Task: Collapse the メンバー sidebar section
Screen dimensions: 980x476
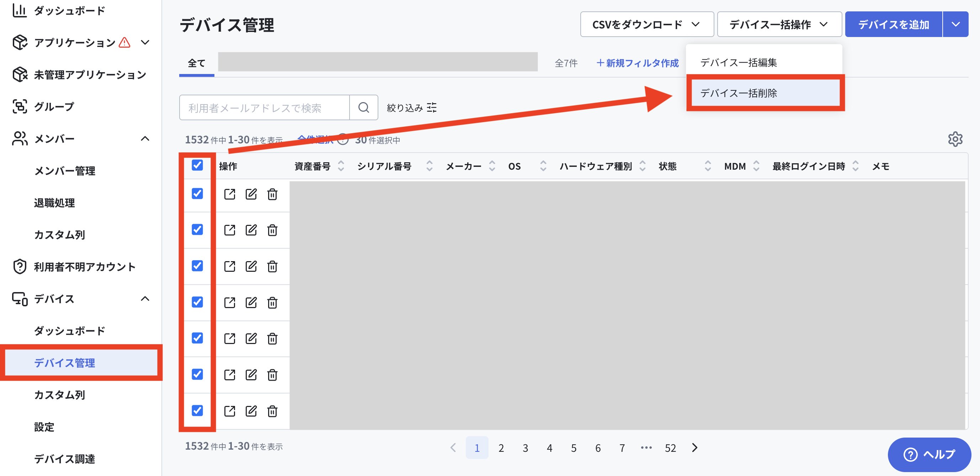Action: pyautogui.click(x=145, y=138)
